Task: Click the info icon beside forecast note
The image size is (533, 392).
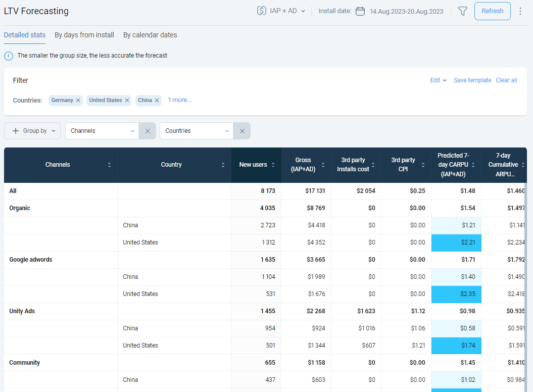Action: pyautogui.click(x=9, y=56)
